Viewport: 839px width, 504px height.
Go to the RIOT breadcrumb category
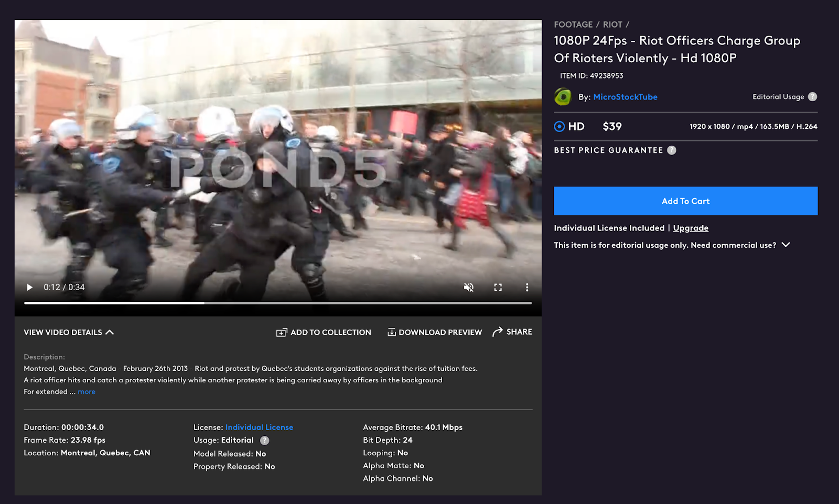(612, 25)
